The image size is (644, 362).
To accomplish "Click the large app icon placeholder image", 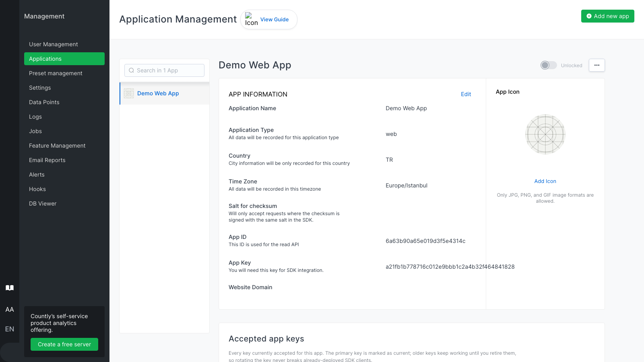I will [545, 134].
